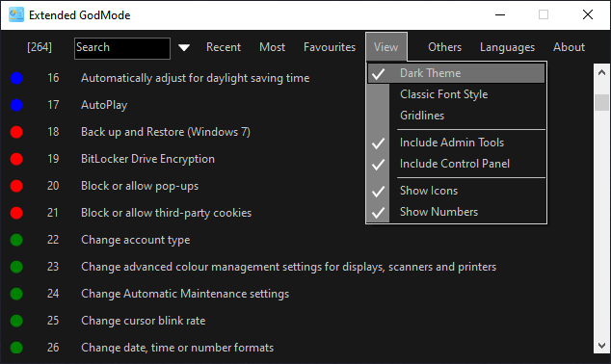Click the Extended GodMode app icon in title bar
This screenshot has height=364, width=611.
tap(16, 14)
